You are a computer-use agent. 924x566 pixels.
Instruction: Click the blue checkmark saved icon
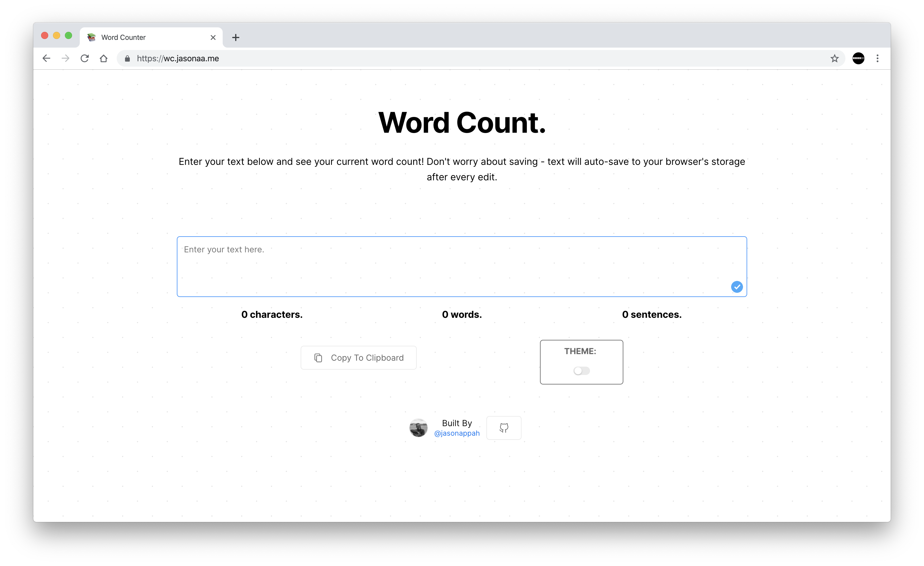pos(736,287)
